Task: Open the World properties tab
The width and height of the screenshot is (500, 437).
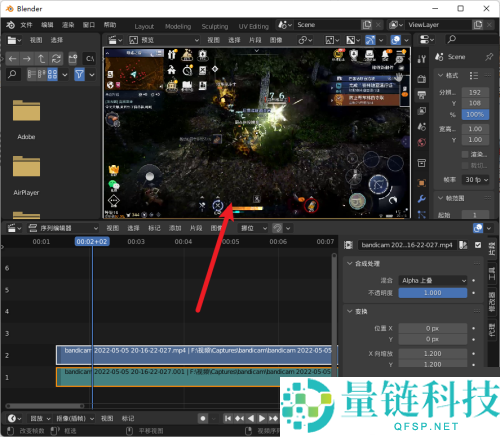Action: pos(422,143)
